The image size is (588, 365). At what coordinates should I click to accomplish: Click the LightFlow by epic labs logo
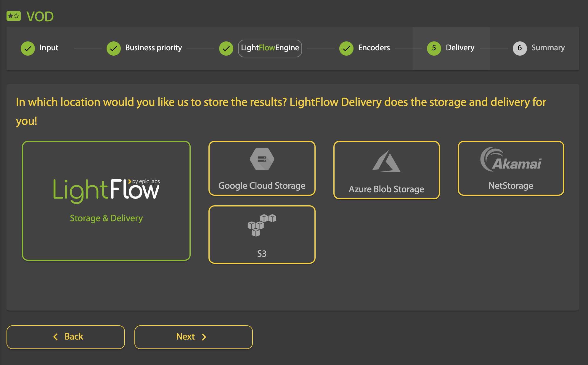[106, 190]
